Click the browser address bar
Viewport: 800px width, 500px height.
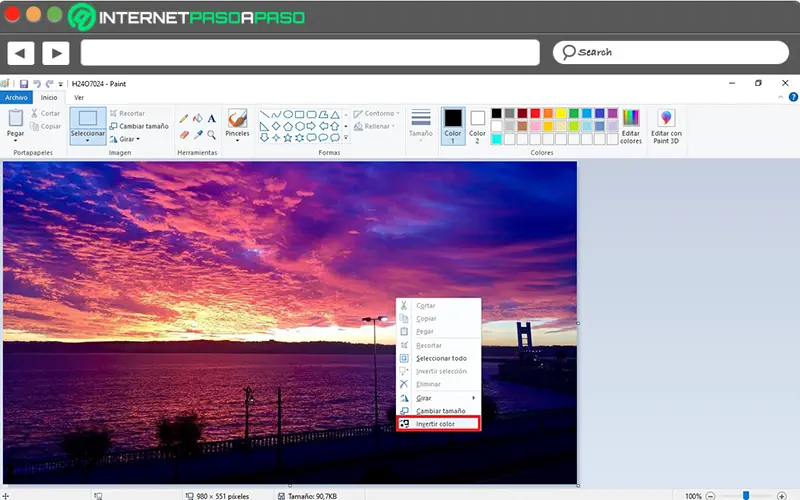pos(310,53)
